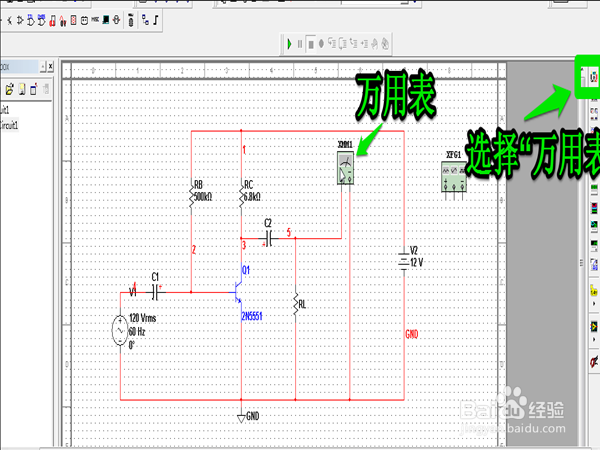600x450 pixels.
Task: Place a bus
Action: [x=156, y=20]
